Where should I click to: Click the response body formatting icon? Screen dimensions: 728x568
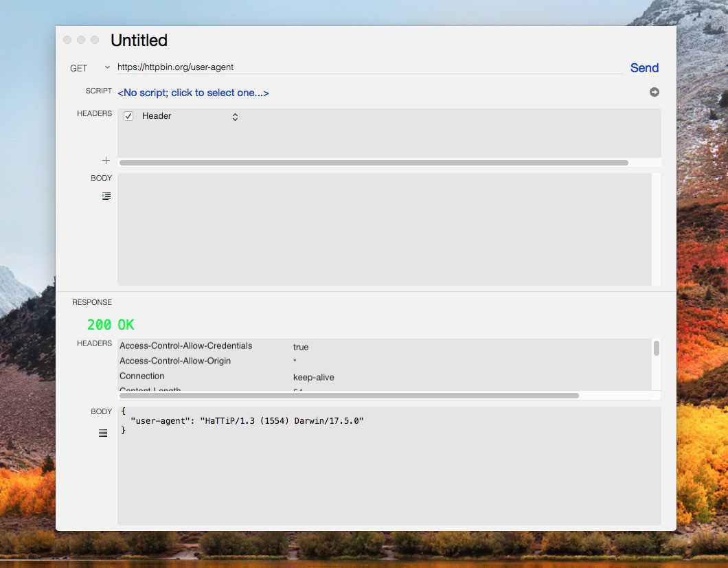point(103,433)
